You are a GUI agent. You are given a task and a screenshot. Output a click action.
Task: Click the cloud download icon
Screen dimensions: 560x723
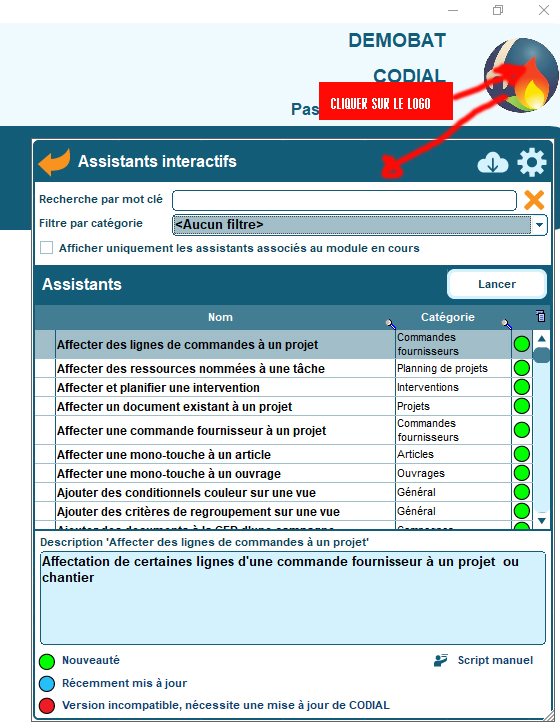point(492,162)
